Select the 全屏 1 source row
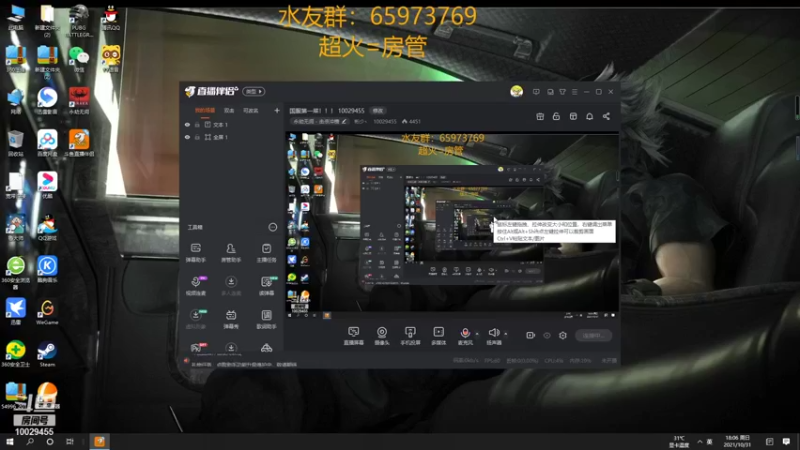800x450 pixels. click(x=232, y=137)
